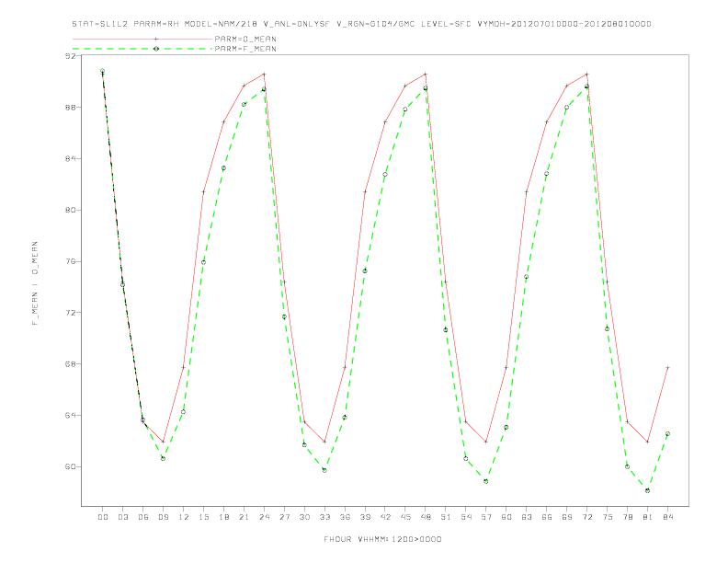The image size is (728, 563).
Task: Click x-axis tick label 75
Action: [608, 517]
